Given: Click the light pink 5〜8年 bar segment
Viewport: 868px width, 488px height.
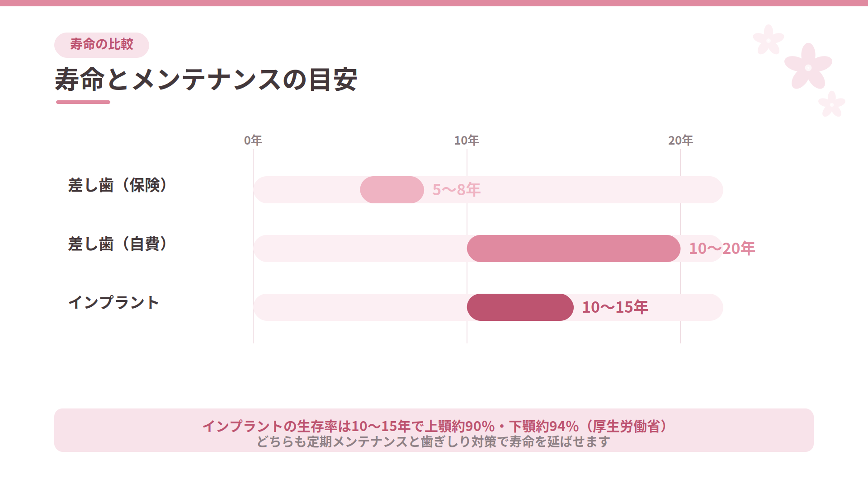Looking at the screenshot, I should point(392,190).
